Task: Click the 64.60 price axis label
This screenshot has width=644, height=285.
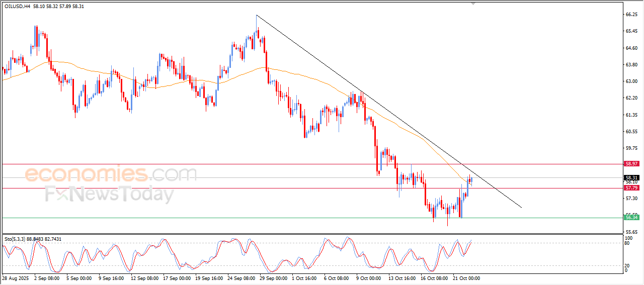Action: coord(631,48)
